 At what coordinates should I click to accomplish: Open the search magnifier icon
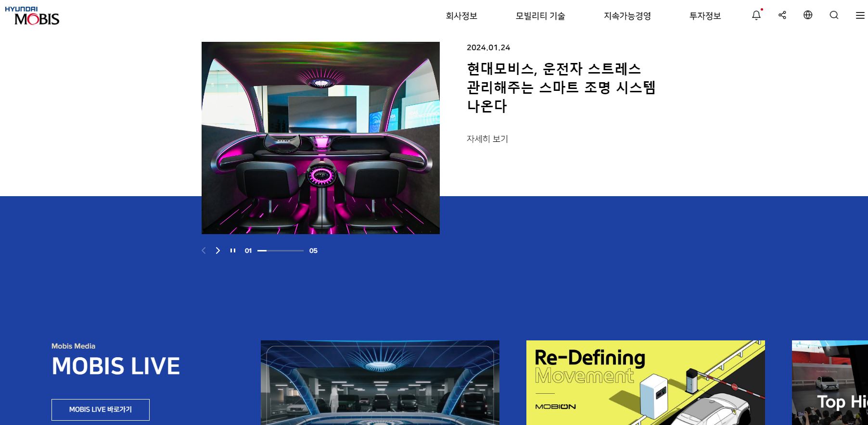[x=834, y=15]
